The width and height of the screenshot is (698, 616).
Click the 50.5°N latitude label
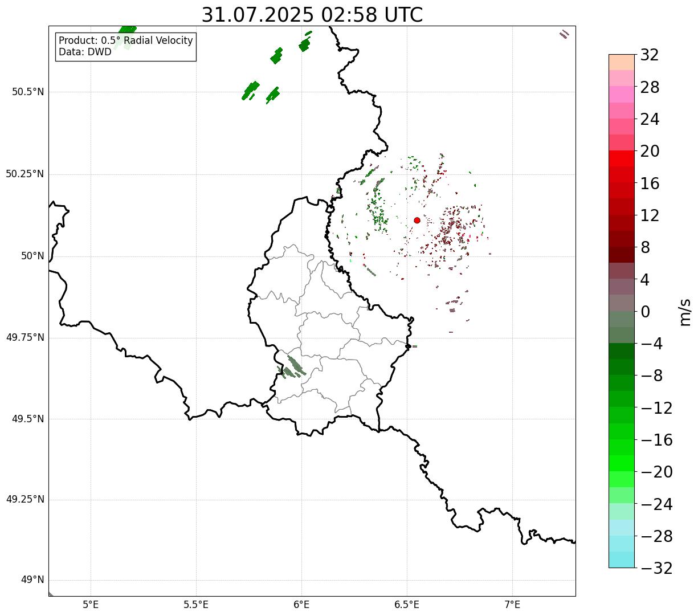point(28,92)
